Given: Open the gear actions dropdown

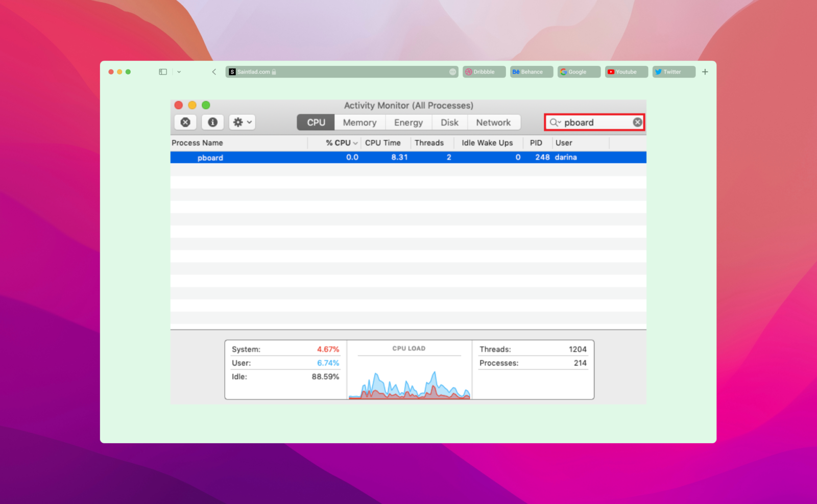Looking at the screenshot, I should tap(241, 122).
